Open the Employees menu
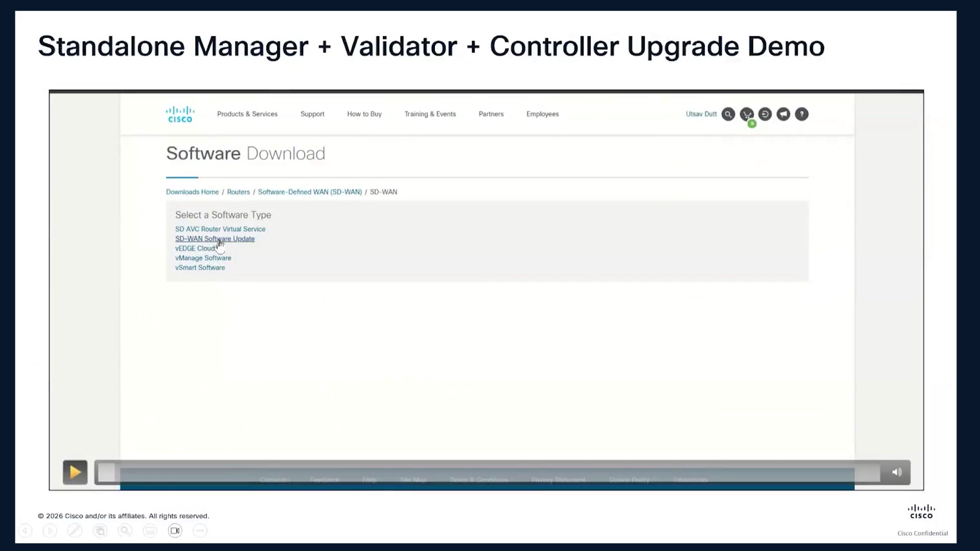The image size is (980, 551). tap(543, 114)
